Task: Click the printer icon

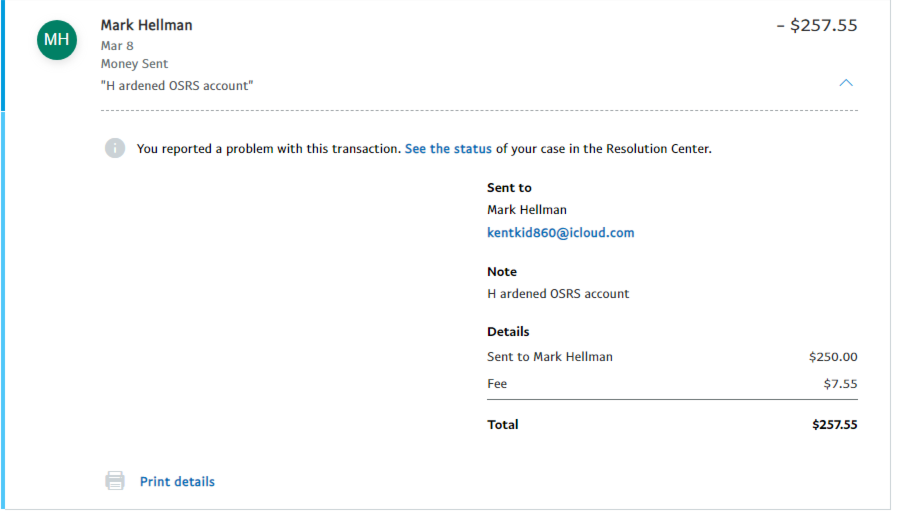Action: click(x=115, y=481)
